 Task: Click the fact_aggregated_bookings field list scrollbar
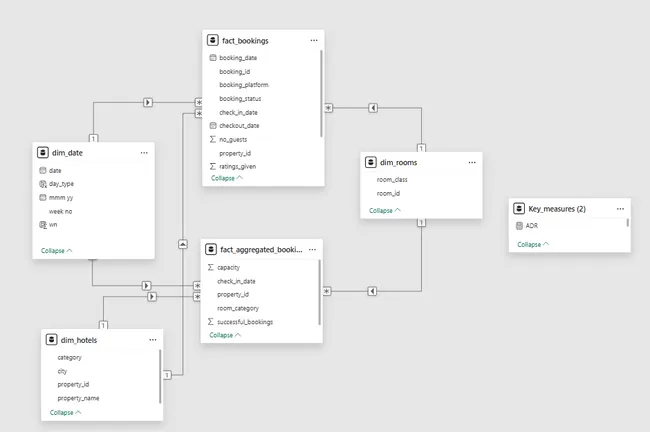click(320, 292)
